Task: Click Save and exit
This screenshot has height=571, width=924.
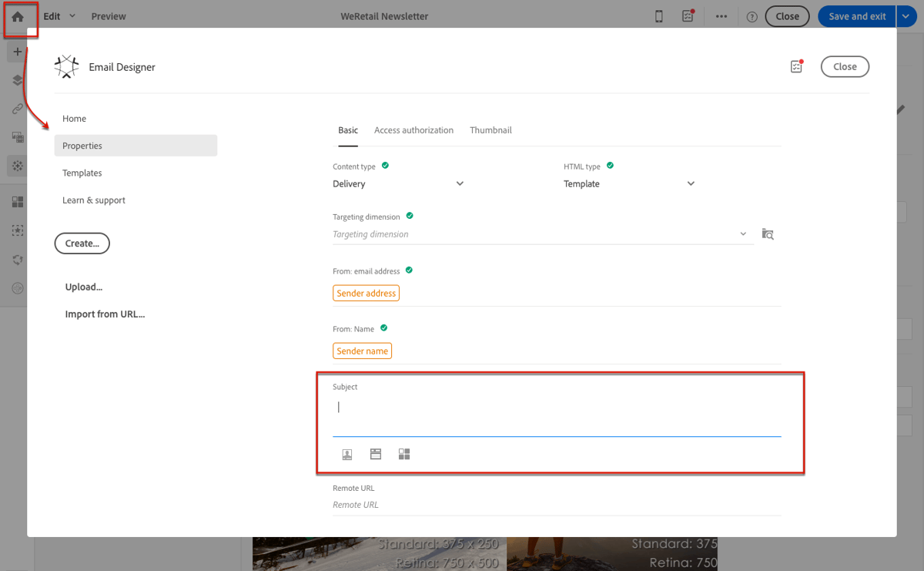Action: point(855,15)
